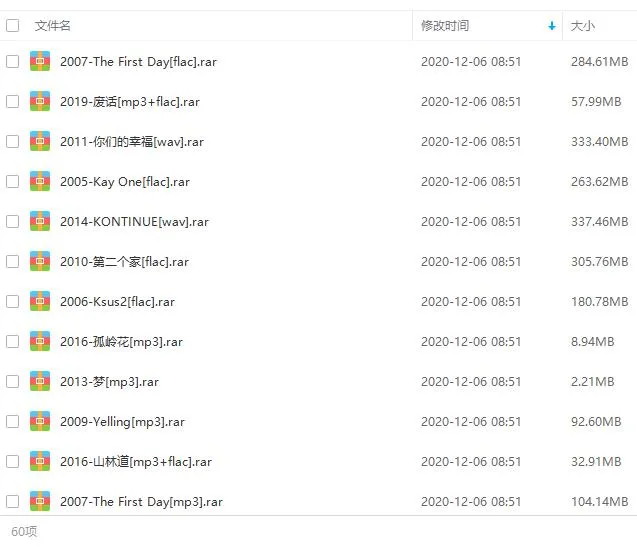The height and width of the screenshot is (547, 637).
Task: Open file 2007-The First Day[mp3].rar
Action: tap(141, 501)
